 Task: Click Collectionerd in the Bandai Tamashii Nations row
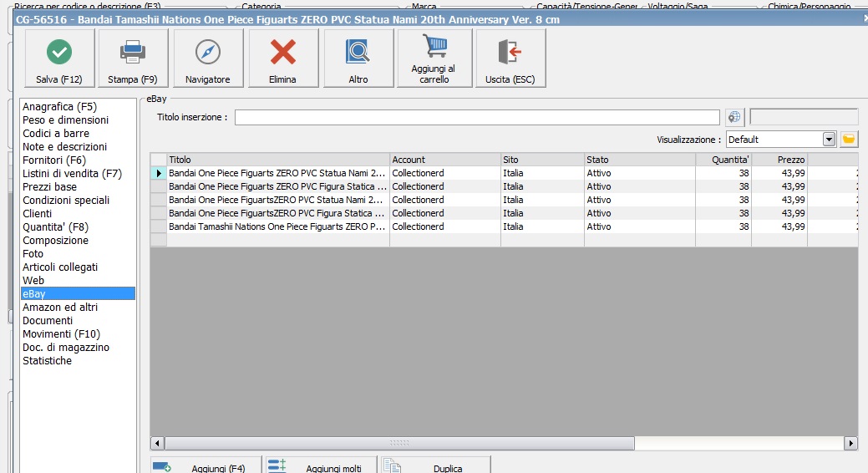(x=418, y=226)
